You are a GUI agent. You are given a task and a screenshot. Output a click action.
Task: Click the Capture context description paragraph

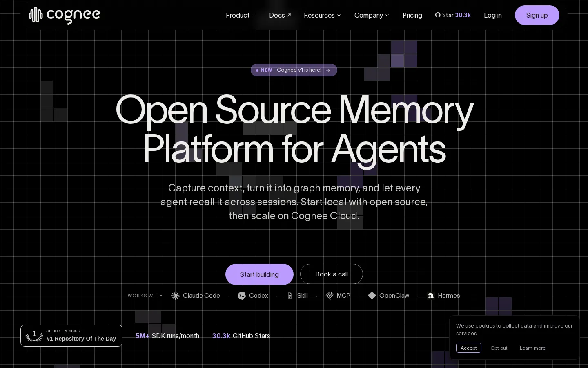pos(294,202)
